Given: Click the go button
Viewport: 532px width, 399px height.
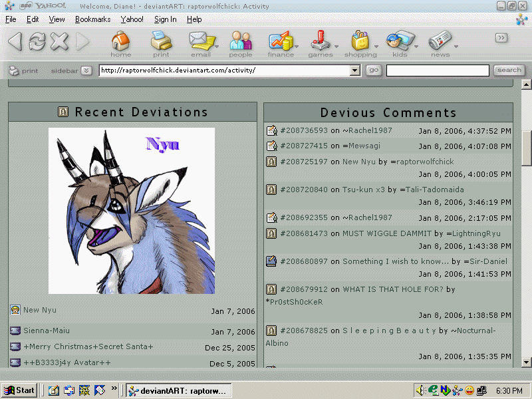Looking at the screenshot, I should tap(374, 70).
